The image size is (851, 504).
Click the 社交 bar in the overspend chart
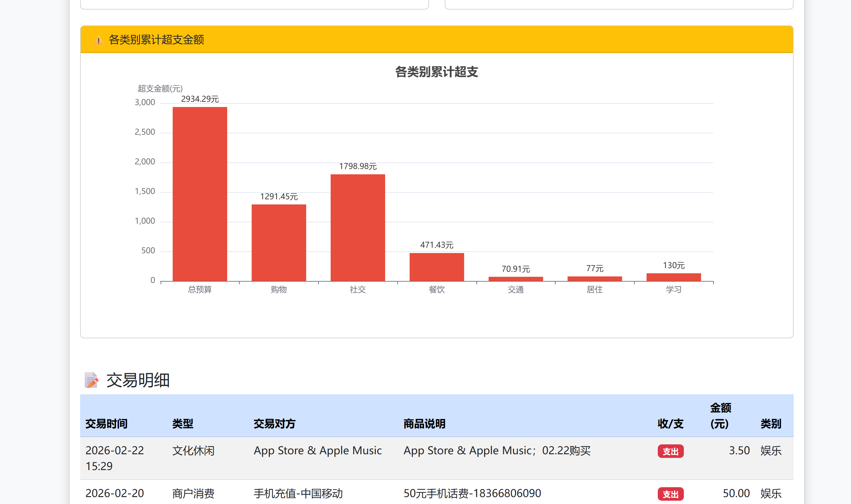point(358,228)
